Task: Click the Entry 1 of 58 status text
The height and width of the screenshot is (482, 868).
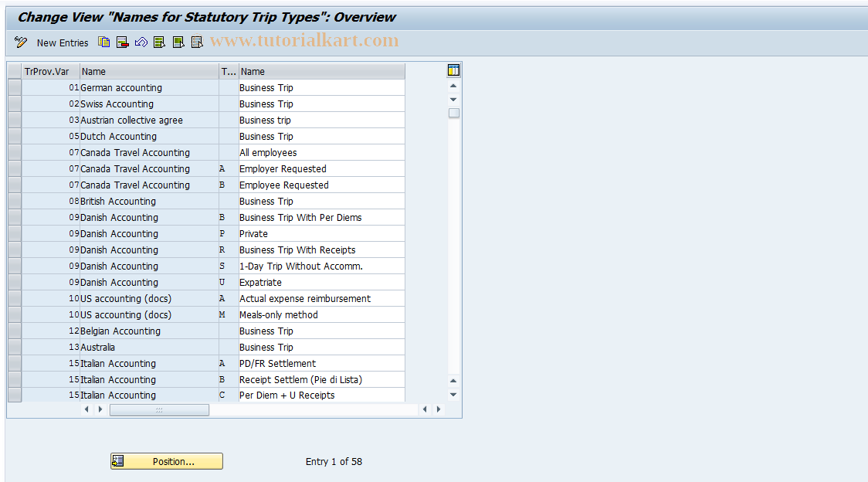Action: [334, 461]
